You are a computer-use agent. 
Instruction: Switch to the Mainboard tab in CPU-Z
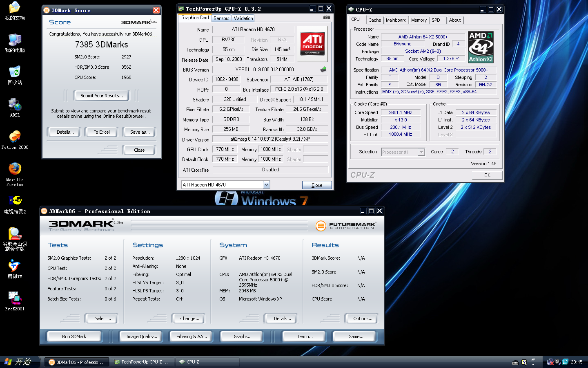(396, 20)
